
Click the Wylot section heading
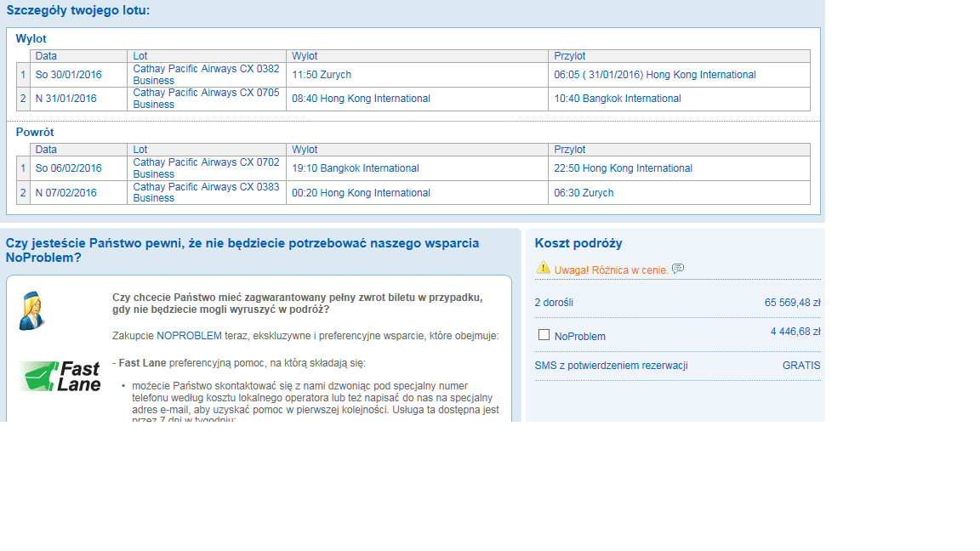[31, 39]
